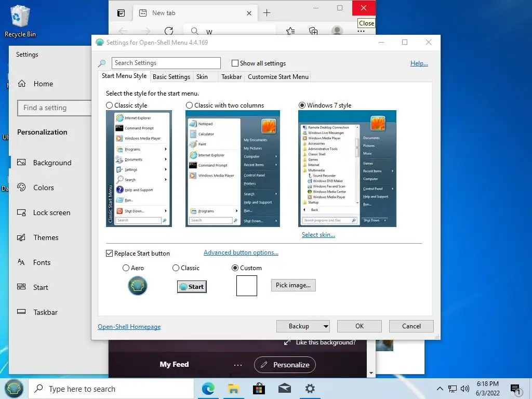Open Background in Personalization settings
Screen dimensions: 532x399
point(52,163)
